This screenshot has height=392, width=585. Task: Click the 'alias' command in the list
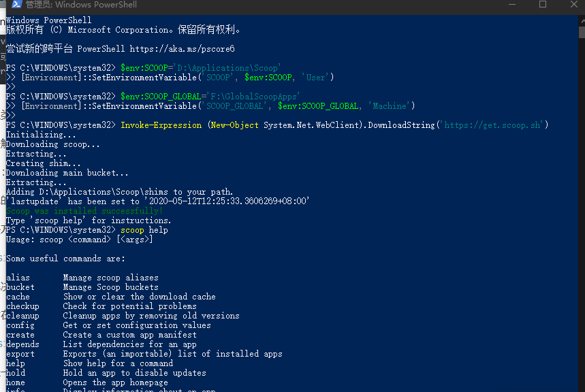[17, 277]
